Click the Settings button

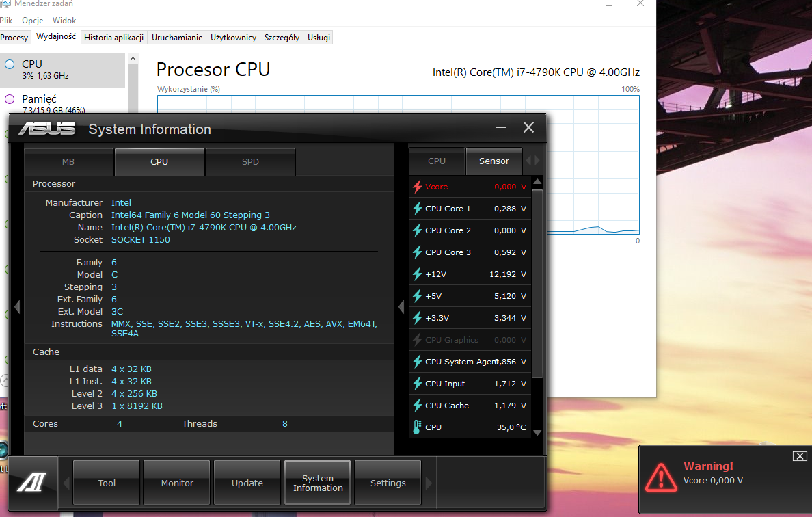point(388,483)
